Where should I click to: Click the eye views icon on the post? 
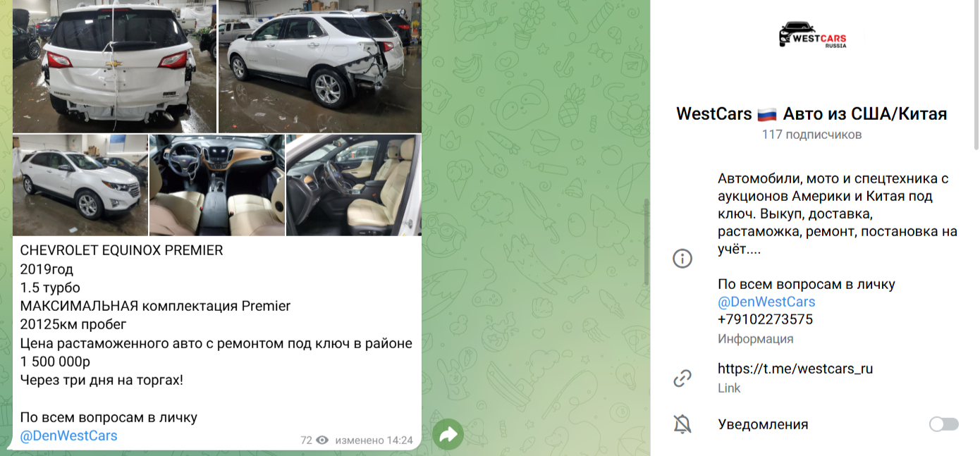pos(322,440)
